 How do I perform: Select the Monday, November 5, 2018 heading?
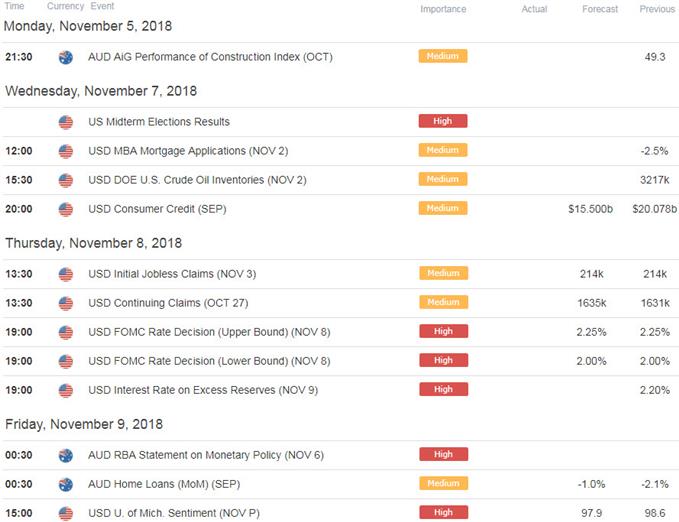(88, 26)
